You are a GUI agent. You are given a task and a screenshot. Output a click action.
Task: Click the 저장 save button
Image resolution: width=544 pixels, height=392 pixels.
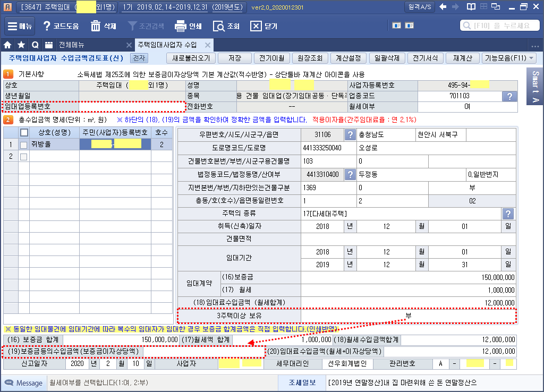[x=235, y=58]
